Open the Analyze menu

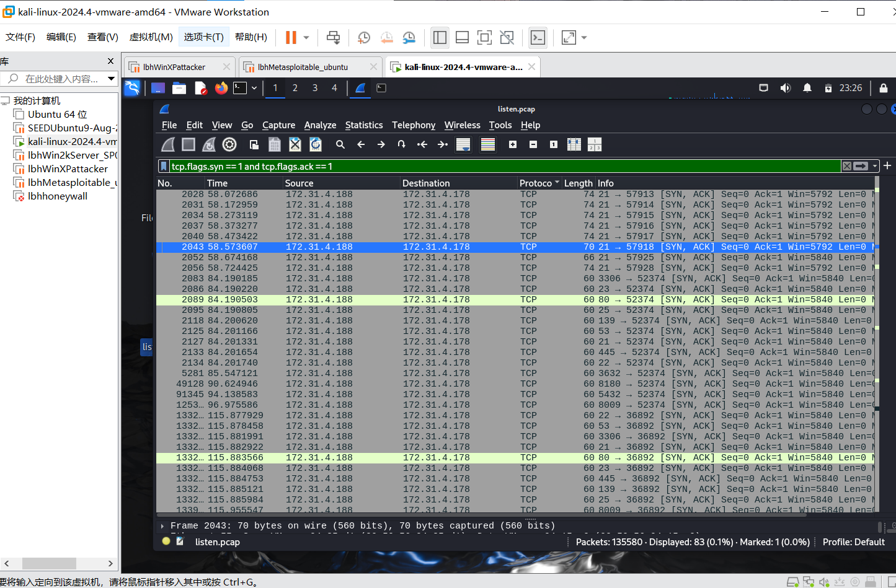click(320, 125)
